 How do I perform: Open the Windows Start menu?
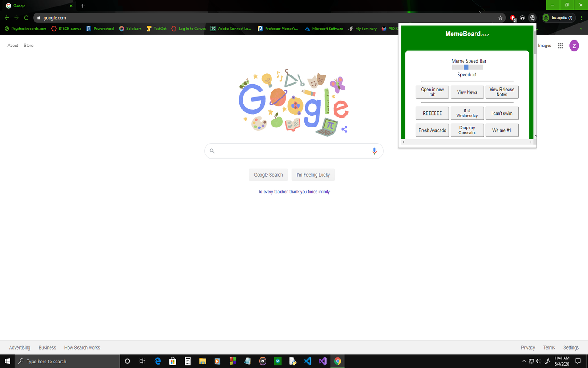(7, 361)
